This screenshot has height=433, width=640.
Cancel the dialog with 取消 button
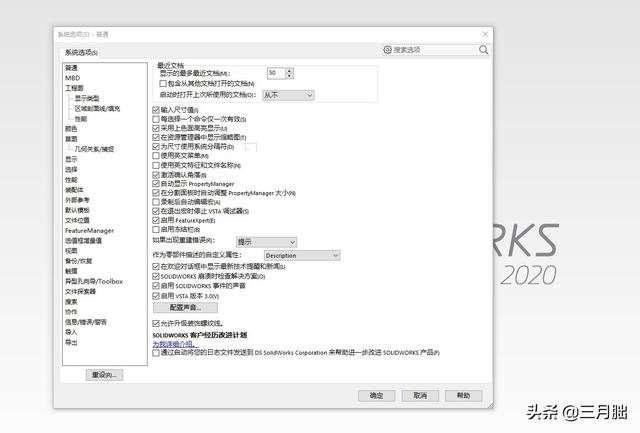[x=420, y=395]
